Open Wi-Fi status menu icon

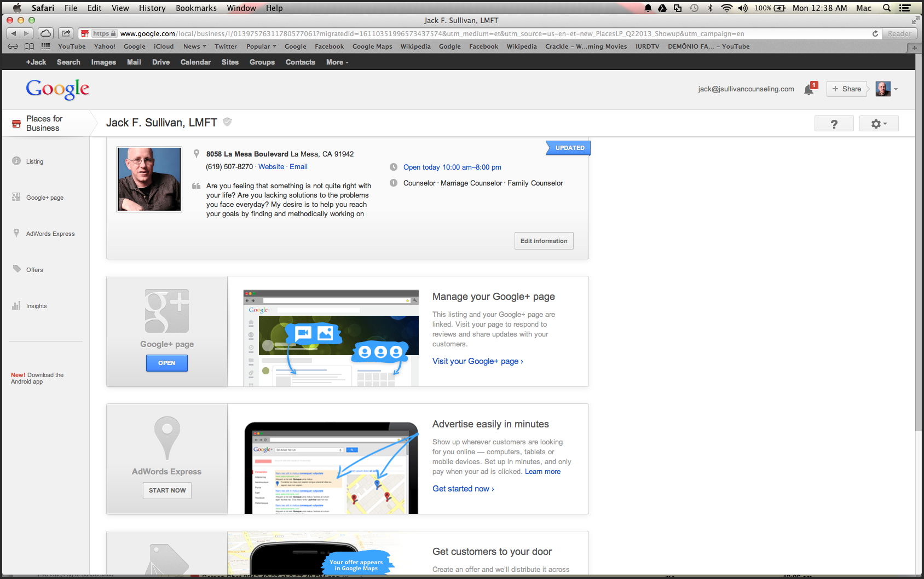(x=726, y=8)
